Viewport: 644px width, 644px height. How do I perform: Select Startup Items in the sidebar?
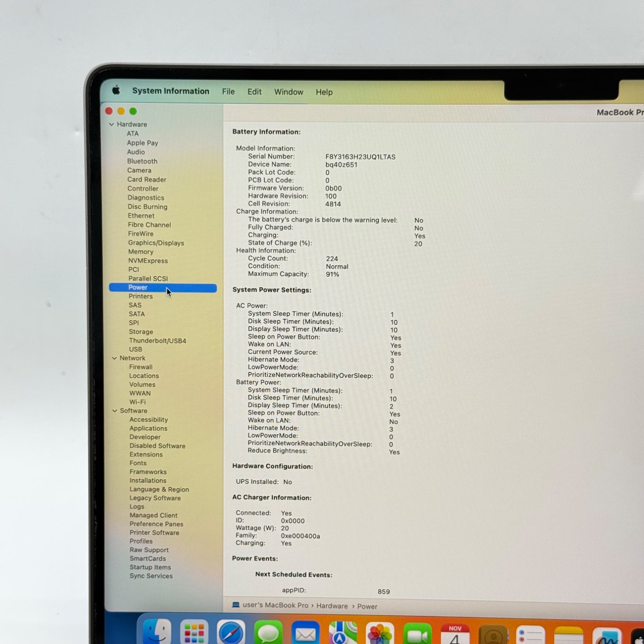click(150, 567)
